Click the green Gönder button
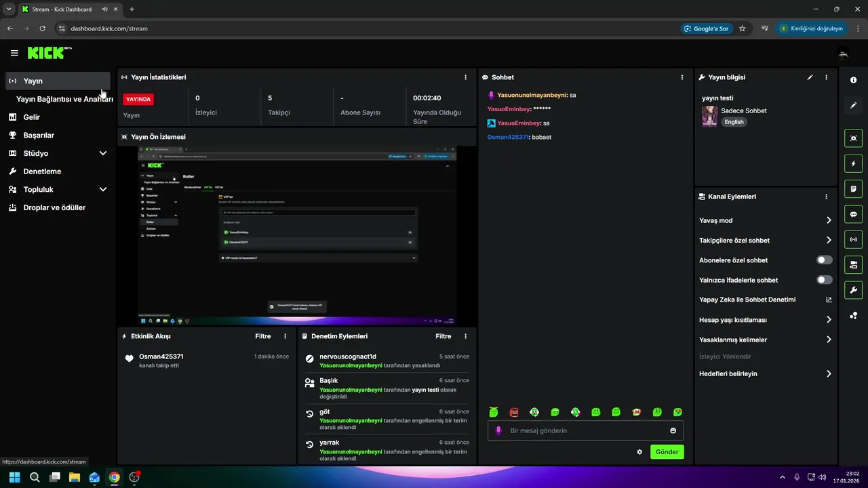Image resolution: width=868 pixels, height=488 pixels. pos(667,451)
